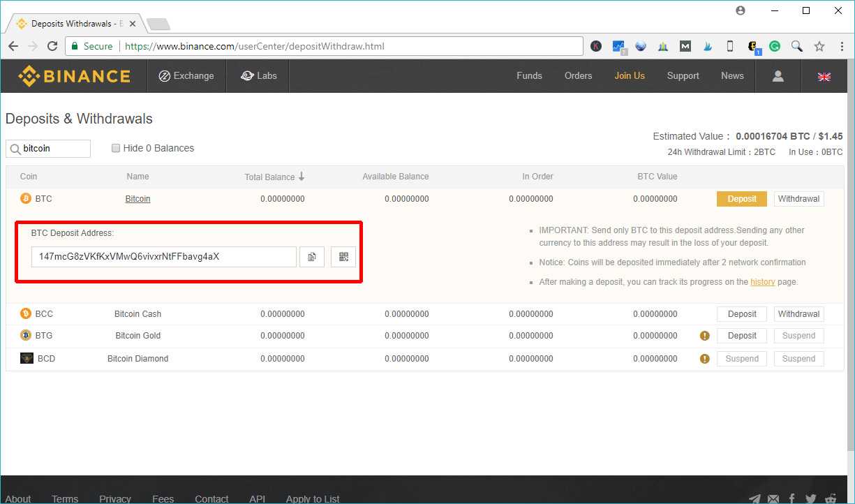The width and height of the screenshot is (855, 504).
Task: Click the orange BTC coin icon
Action: [26, 199]
